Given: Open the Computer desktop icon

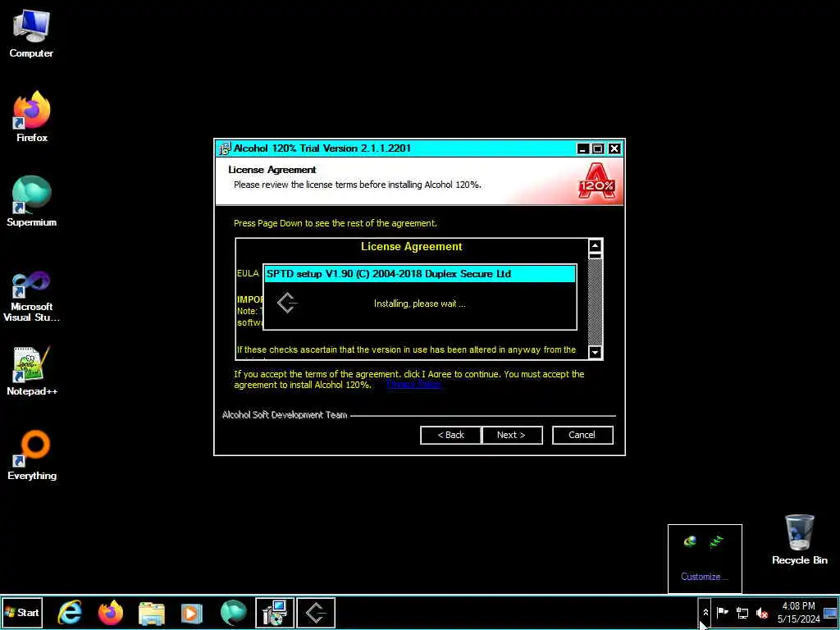Looking at the screenshot, I should [31, 33].
